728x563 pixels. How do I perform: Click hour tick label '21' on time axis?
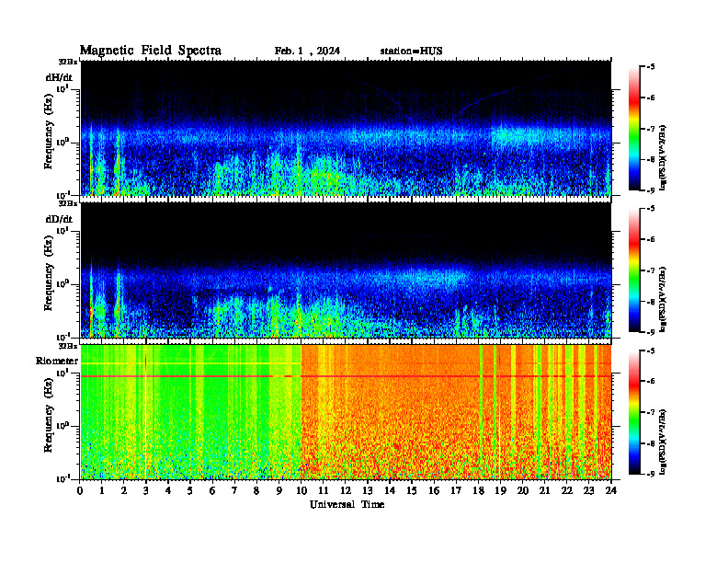click(544, 490)
